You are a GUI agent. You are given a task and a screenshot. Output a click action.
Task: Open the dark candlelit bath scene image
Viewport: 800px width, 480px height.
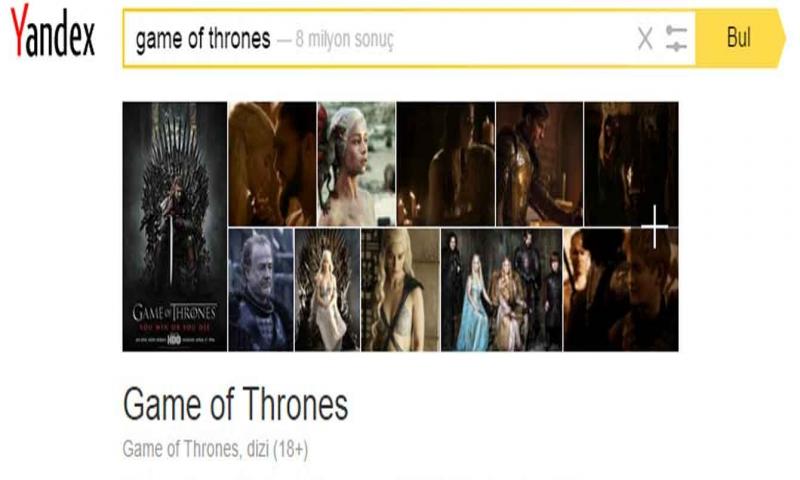[446, 164]
